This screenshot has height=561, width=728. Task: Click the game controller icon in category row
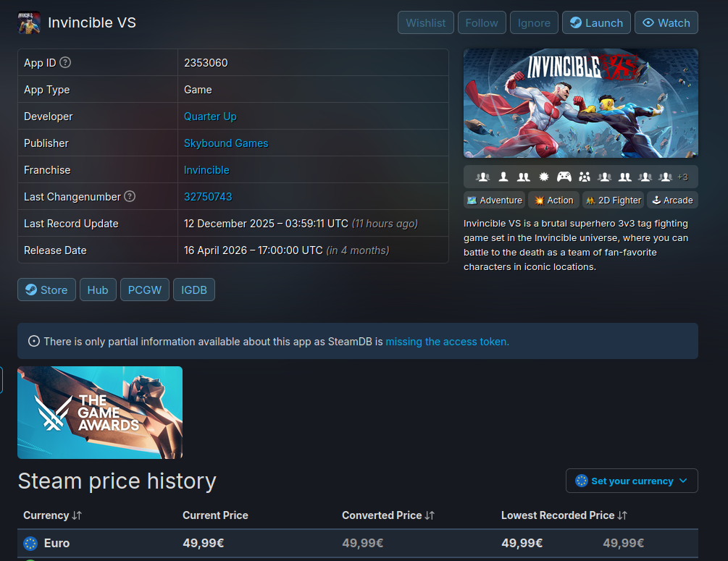564,177
